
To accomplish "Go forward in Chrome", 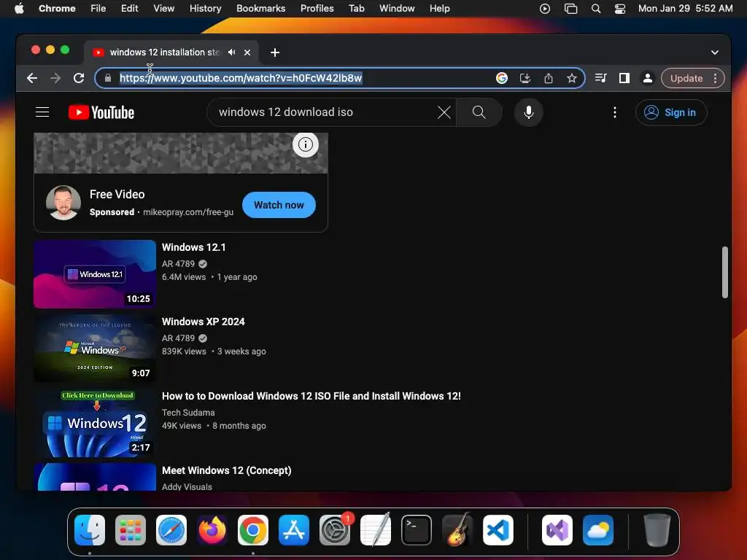I will [55, 78].
